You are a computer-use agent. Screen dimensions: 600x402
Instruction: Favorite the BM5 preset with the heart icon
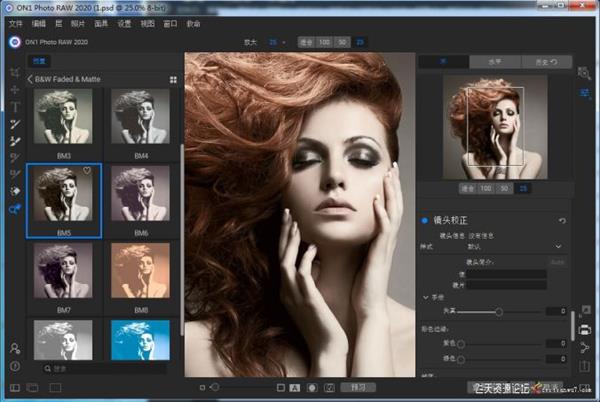pyautogui.click(x=87, y=172)
